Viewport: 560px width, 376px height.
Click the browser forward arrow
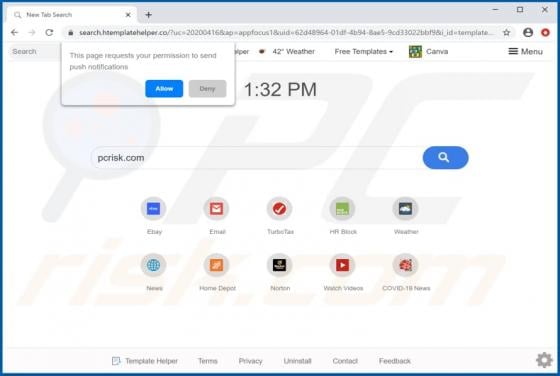click(x=32, y=32)
